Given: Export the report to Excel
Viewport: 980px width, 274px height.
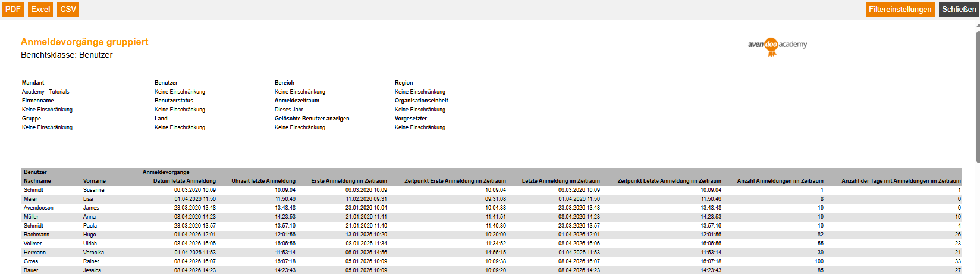Looking at the screenshot, I should 40,9.
